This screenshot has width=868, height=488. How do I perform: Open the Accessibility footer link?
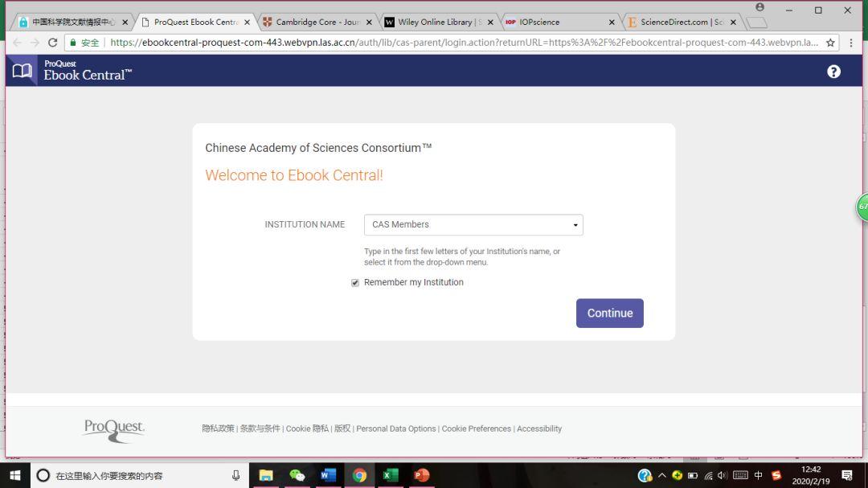coord(539,429)
